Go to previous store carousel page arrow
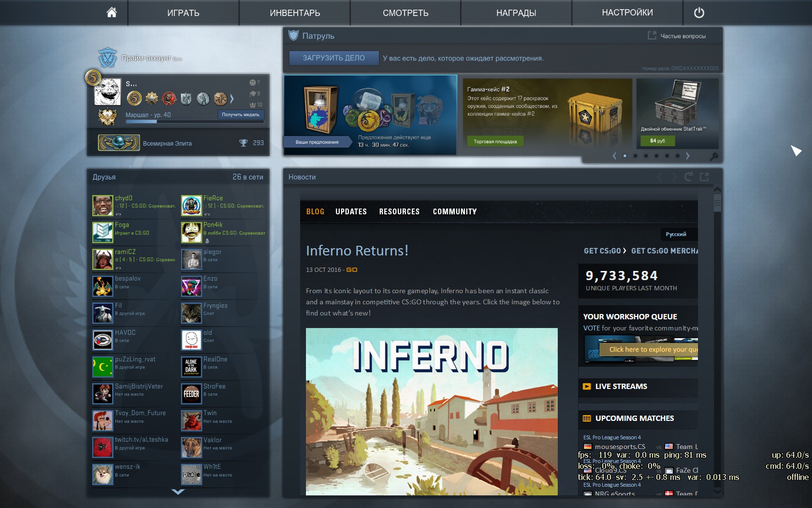 614,156
